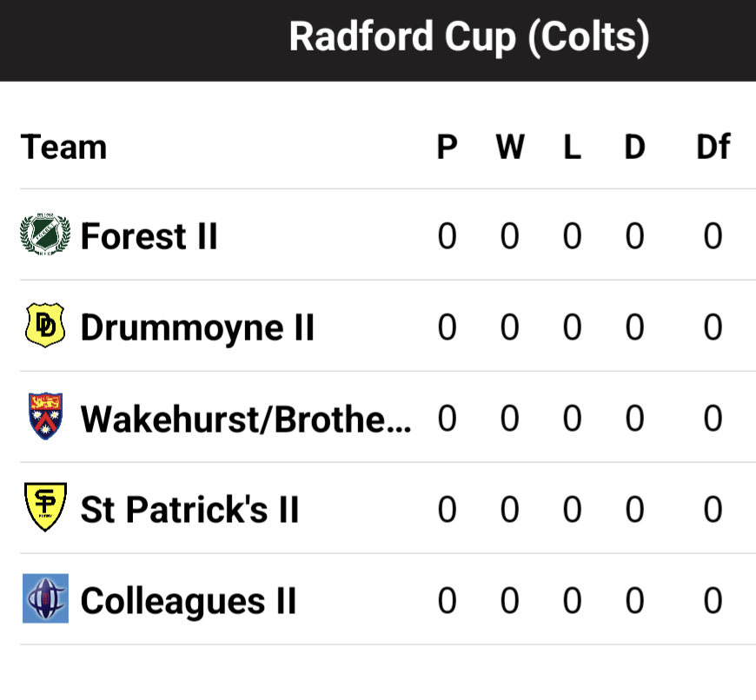Click the L (losses) column header
756x700 pixels.
[x=572, y=147]
